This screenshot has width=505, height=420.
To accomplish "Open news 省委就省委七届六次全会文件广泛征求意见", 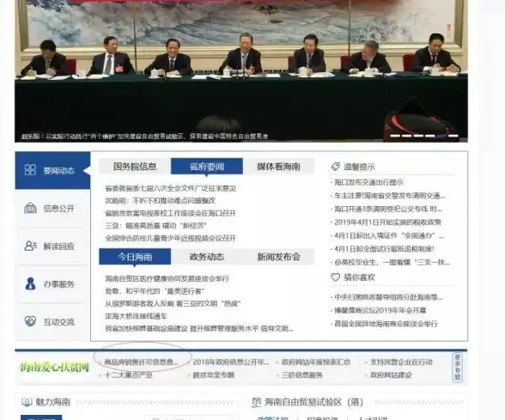I will tap(170, 188).
